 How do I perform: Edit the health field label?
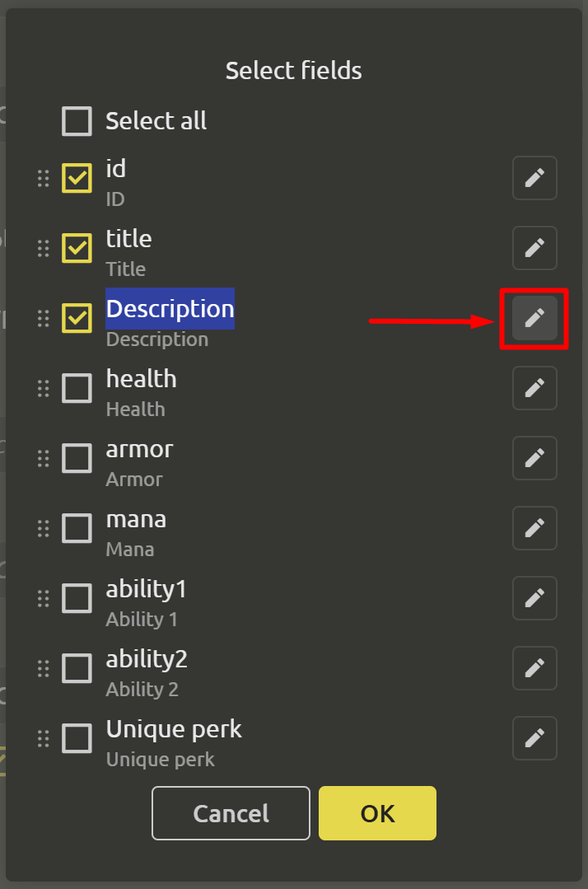534,388
